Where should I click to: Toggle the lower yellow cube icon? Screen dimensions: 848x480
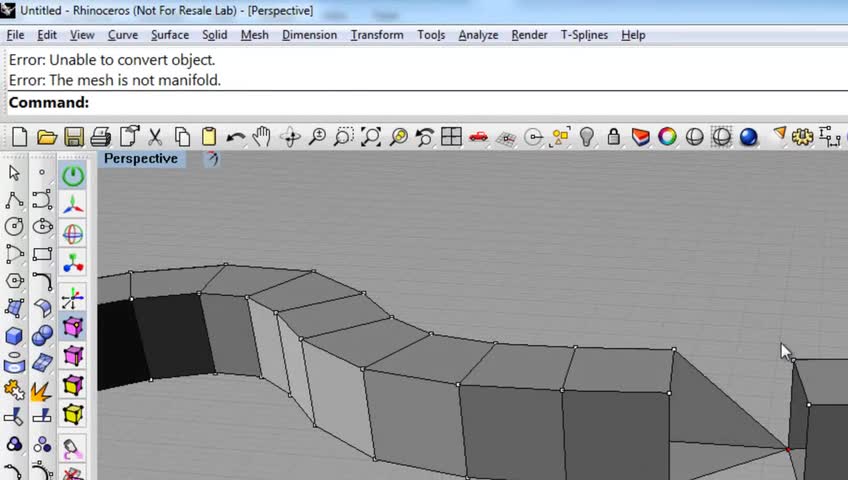(73, 414)
